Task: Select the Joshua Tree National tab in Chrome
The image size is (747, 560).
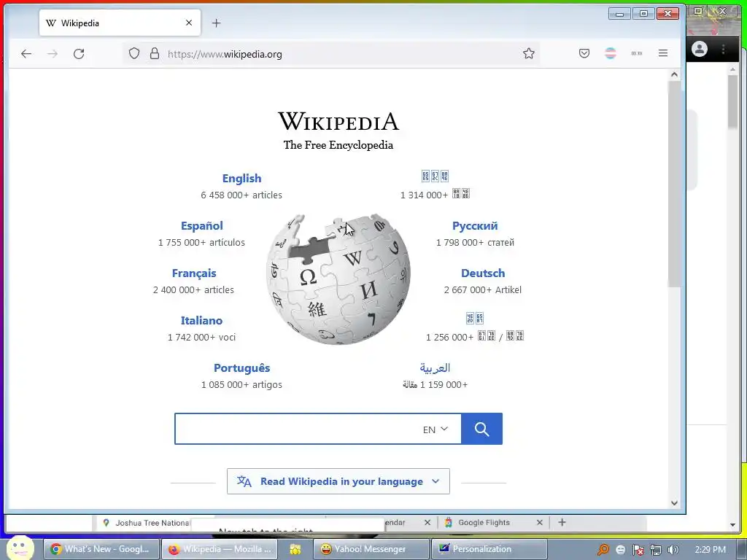Action: [x=147, y=523]
